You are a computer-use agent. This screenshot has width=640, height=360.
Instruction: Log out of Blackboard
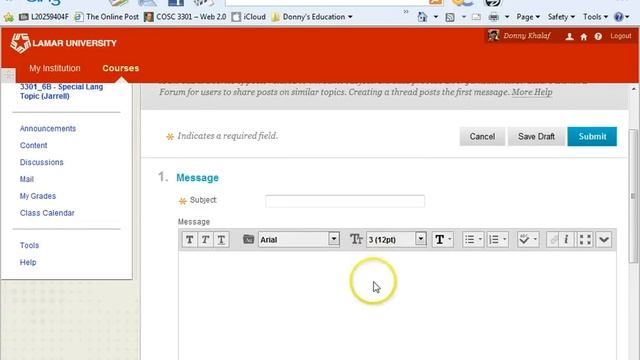(x=620, y=36)
